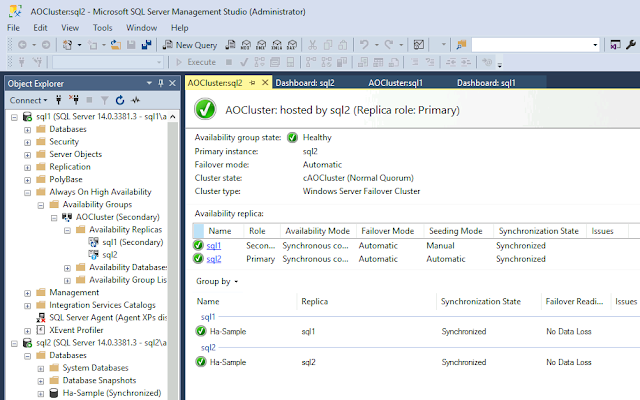Image resolution: width=640 pixels, height=400 pixels.
Task: Open the search combo box dropdown arrow
Action: tap(595, 45)
